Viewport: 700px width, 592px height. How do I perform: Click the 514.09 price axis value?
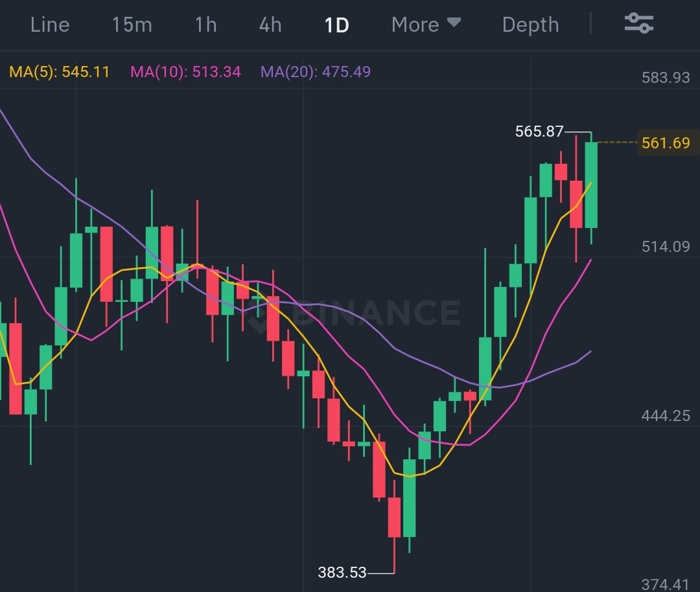coord(666,247)
